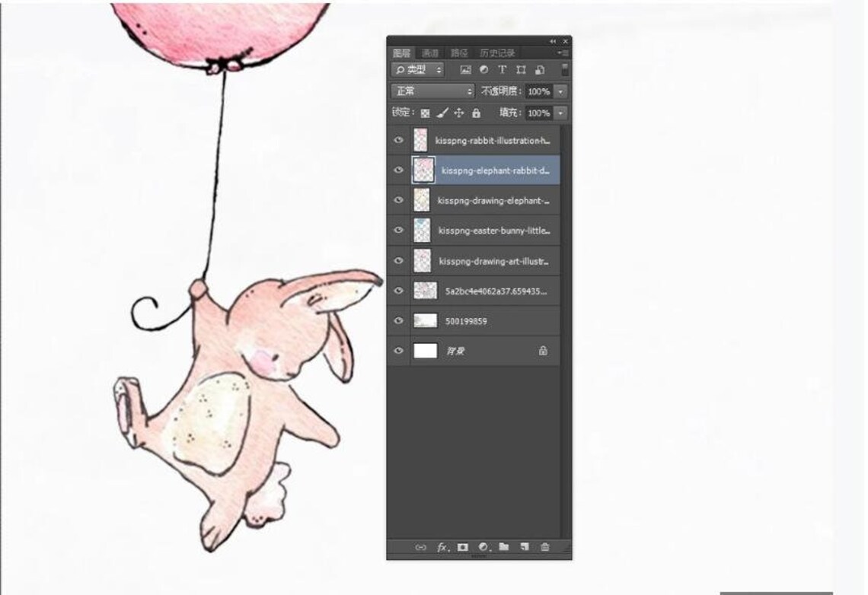Open the Layers panel flyout menu

[563, 53]
